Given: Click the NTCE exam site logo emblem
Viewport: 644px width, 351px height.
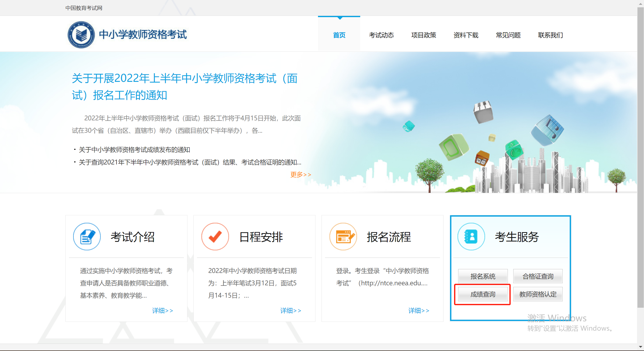Looking at the screenshot, I should pos(81,35).
